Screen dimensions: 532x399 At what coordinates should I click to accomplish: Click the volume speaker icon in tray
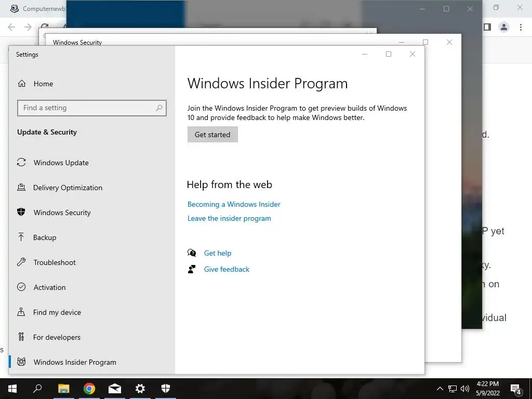pyautogui.click(x=465, y=389)
